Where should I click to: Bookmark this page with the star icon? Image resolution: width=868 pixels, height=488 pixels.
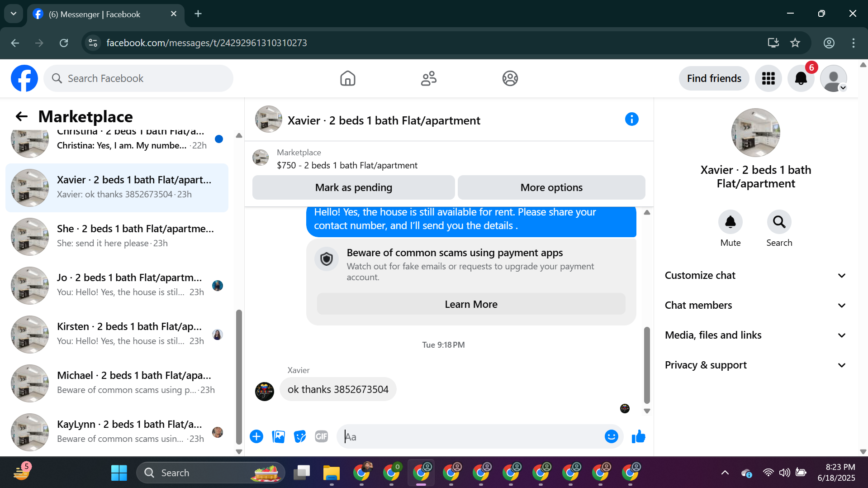795,43
